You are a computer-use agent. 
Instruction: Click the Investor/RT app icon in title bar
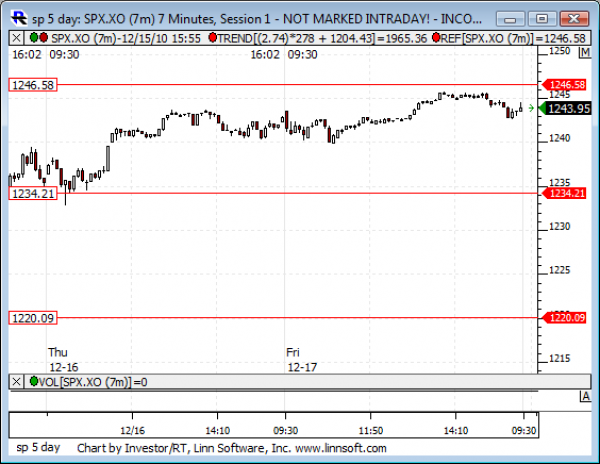19,18
